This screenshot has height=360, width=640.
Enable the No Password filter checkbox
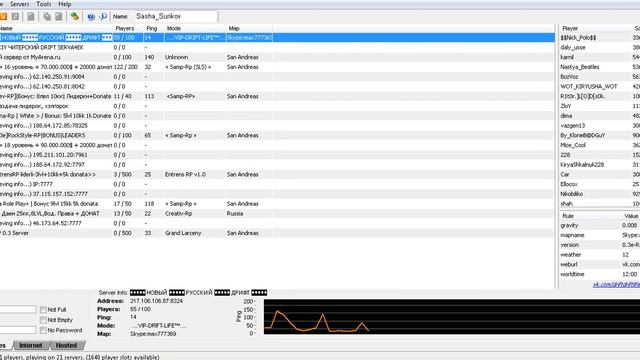click(43, 330)
